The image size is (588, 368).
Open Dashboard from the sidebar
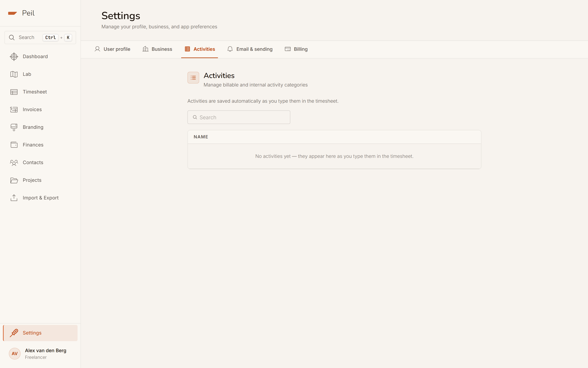click(40, 56)
